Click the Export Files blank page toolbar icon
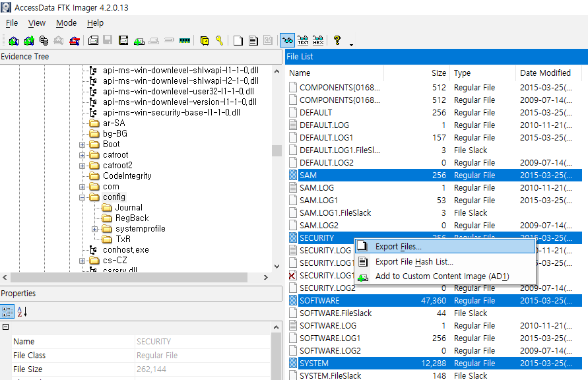 [238, 40]
